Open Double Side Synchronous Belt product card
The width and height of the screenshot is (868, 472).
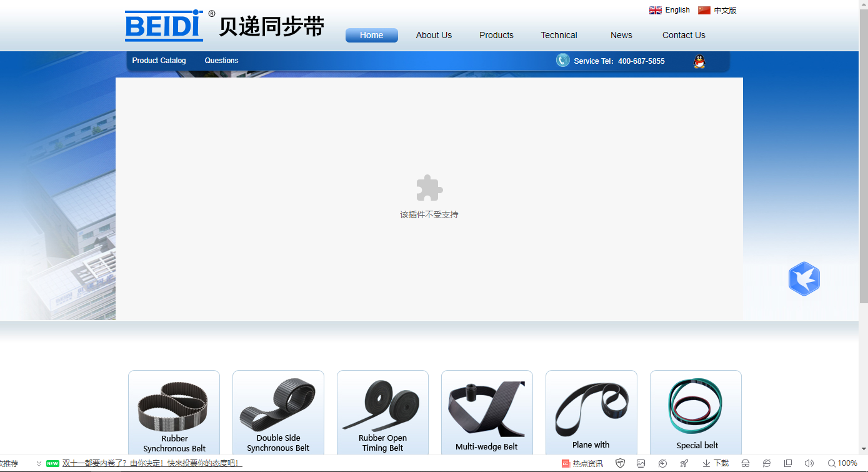(x=278, y=413)
